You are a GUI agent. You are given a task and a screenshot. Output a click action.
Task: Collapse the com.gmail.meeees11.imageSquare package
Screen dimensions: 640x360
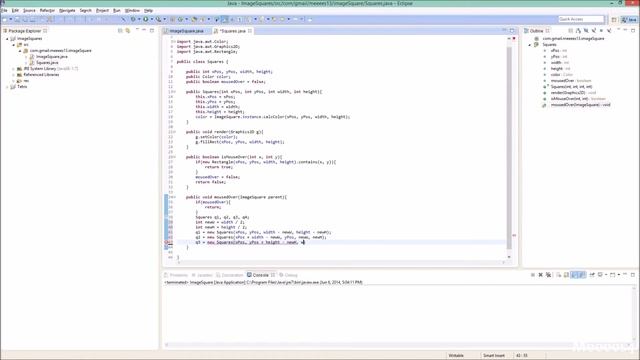click(20, 51)
